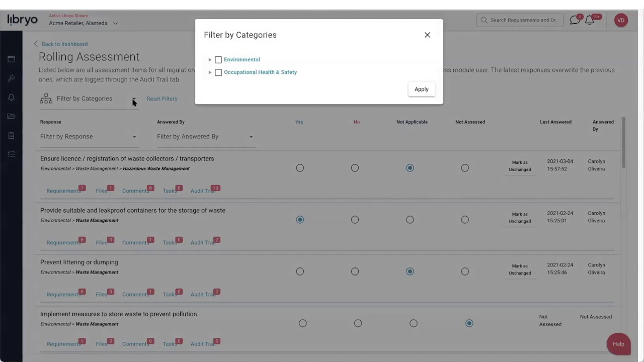Click Apply in the filter dialog

422,89
